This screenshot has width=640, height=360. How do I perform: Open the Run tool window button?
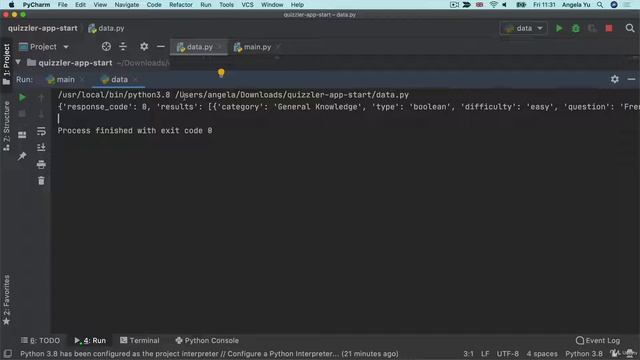point(90,340)
